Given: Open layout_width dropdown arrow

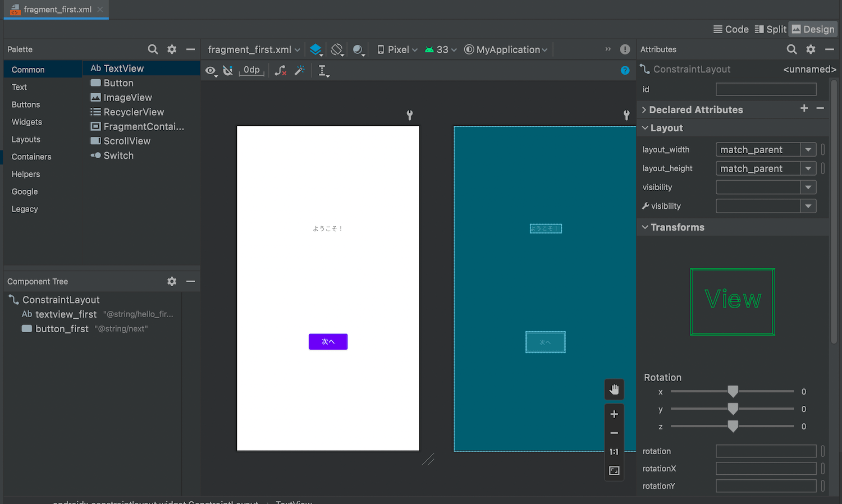Looking at the screenshot, I should [x=808, y=150].
